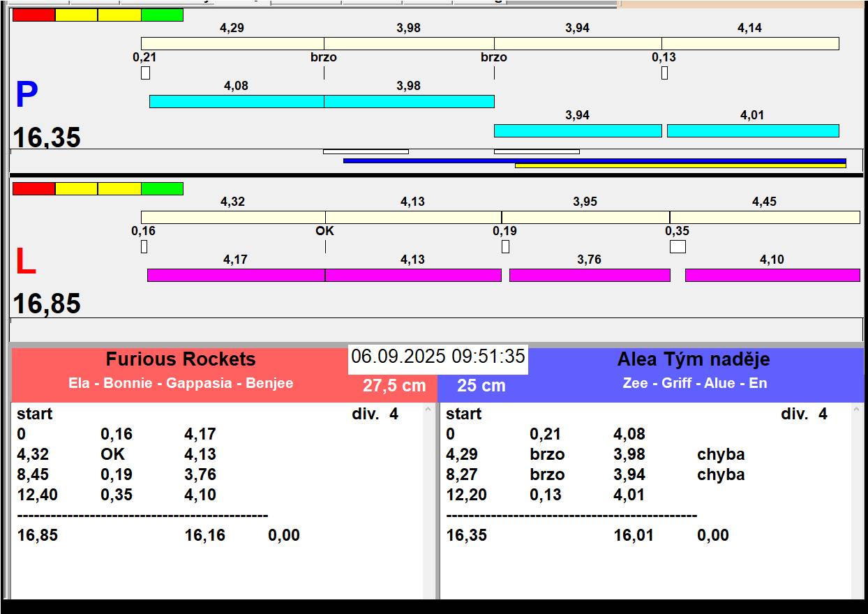Select the cyan 4,01 run bar

pos(752,131)
